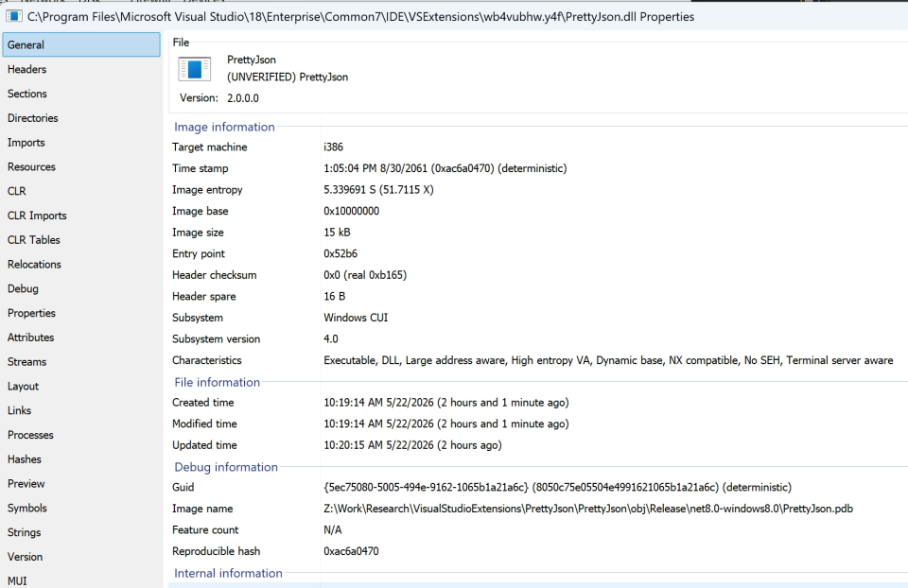Click the PrettyJson file description name
The image size is (908, 588).
click(252, 60)
